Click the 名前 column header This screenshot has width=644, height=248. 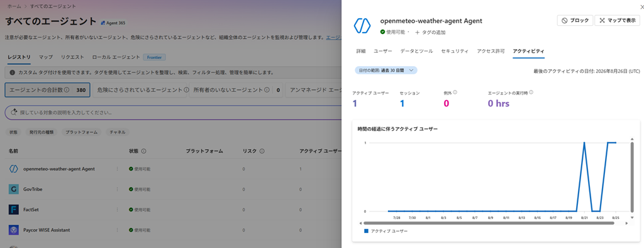click(x=14, y=151)
